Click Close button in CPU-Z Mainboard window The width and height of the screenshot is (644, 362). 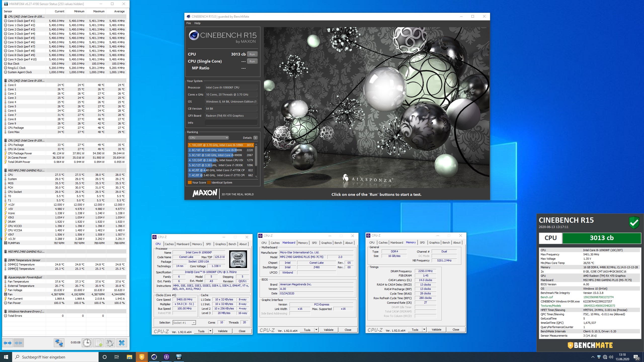(348, 330)
